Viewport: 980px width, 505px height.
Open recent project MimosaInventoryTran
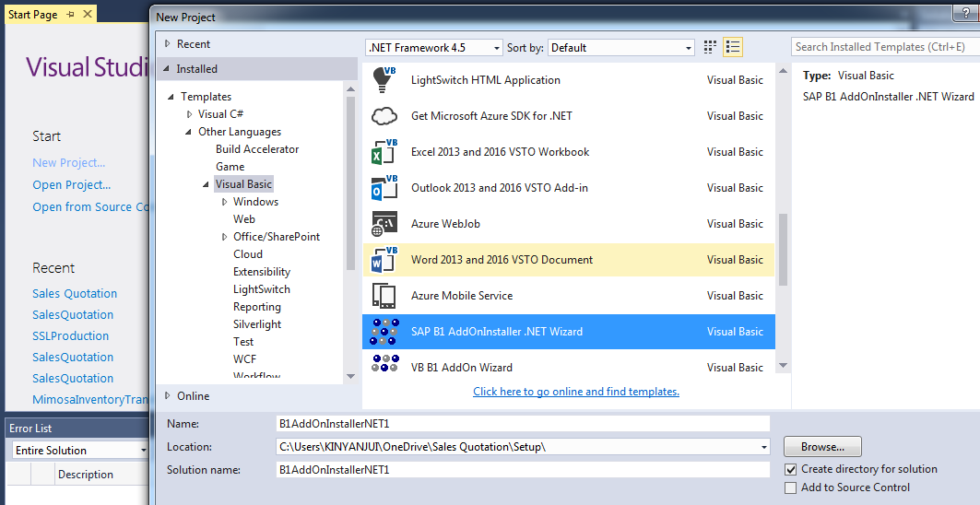[90, 400]
